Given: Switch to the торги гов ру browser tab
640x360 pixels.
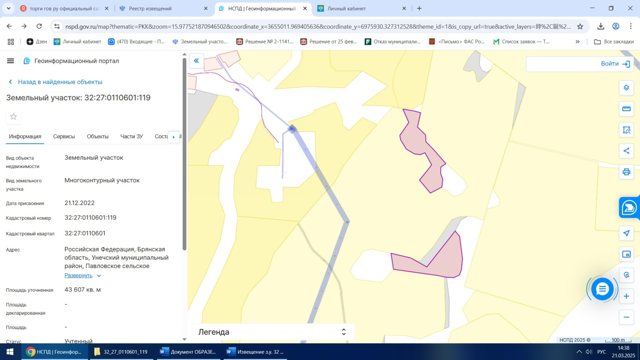Looking at the screenshot, I should coord(64,9).
